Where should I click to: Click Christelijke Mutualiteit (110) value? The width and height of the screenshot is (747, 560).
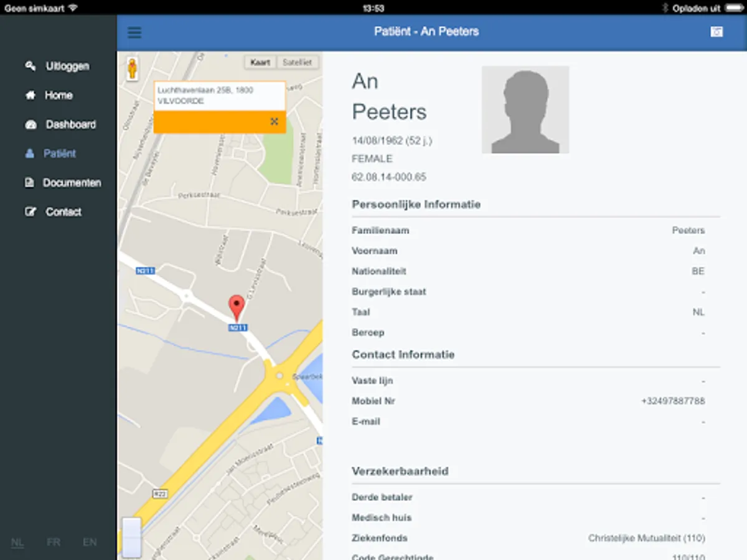coord(647,538)
